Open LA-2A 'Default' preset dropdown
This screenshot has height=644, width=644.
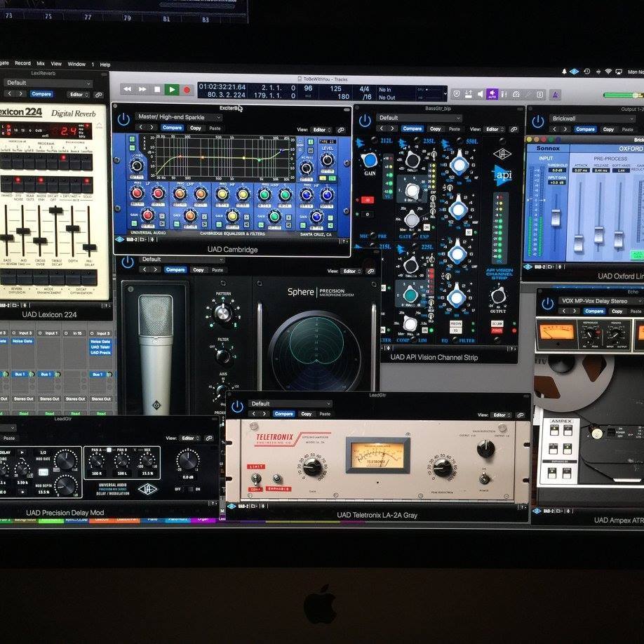(290, 404)
